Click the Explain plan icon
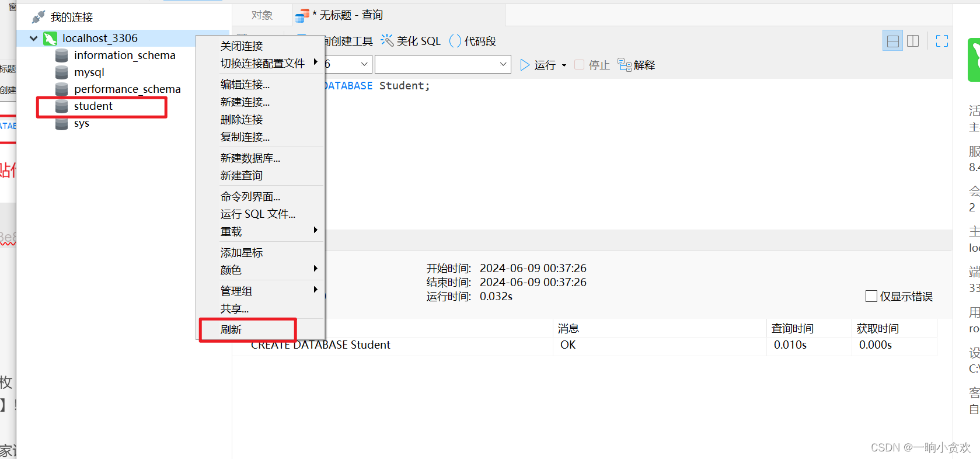 coord(625,65)
